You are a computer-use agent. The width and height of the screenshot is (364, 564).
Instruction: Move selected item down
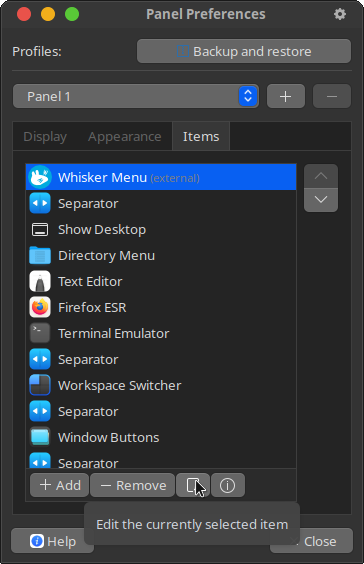(321, 200)
